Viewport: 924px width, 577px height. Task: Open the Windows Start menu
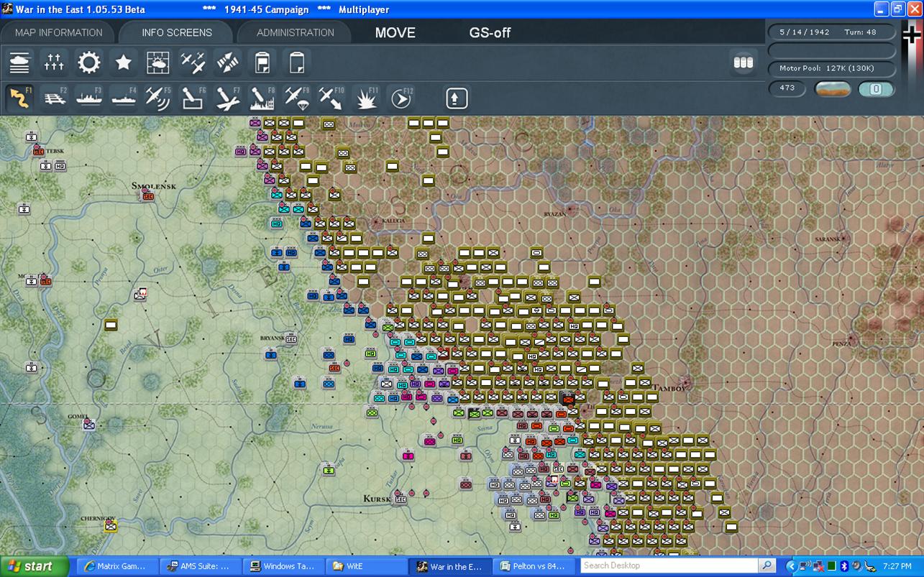35,566
